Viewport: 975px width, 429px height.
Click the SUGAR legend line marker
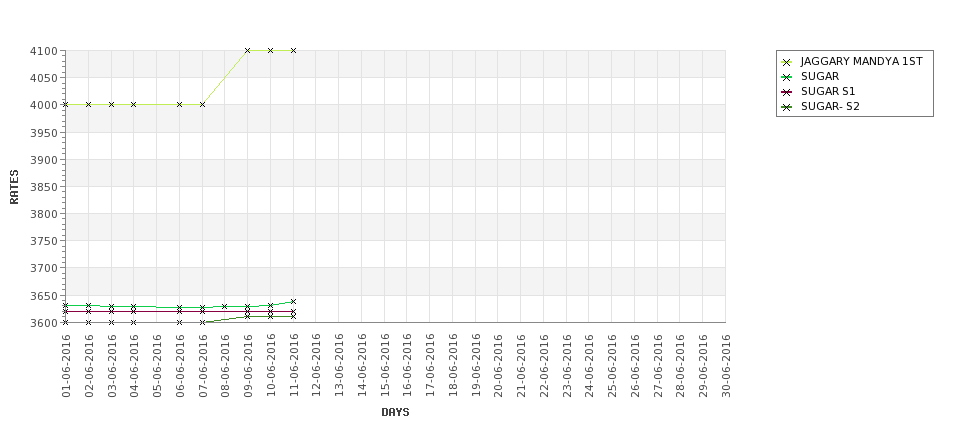(x=787, y=77)
